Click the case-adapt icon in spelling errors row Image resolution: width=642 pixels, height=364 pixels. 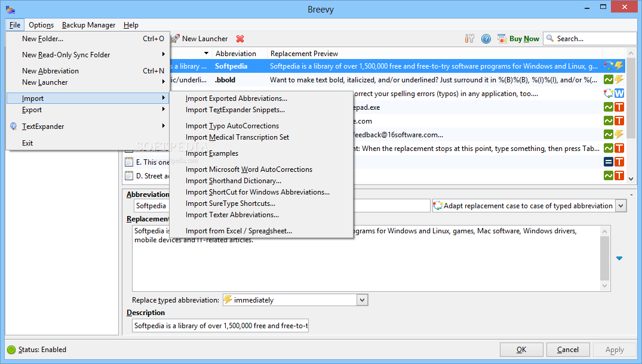[609, 93]
